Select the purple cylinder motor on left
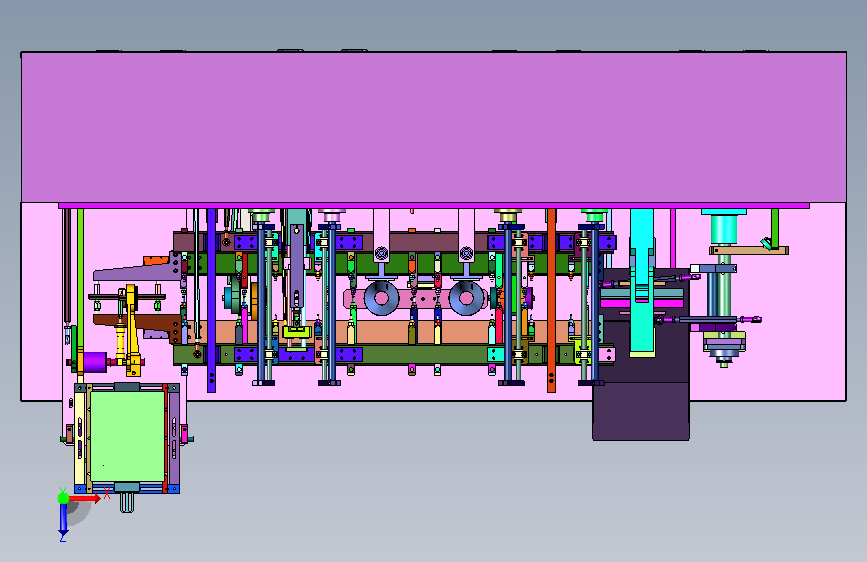 point(95,362)
